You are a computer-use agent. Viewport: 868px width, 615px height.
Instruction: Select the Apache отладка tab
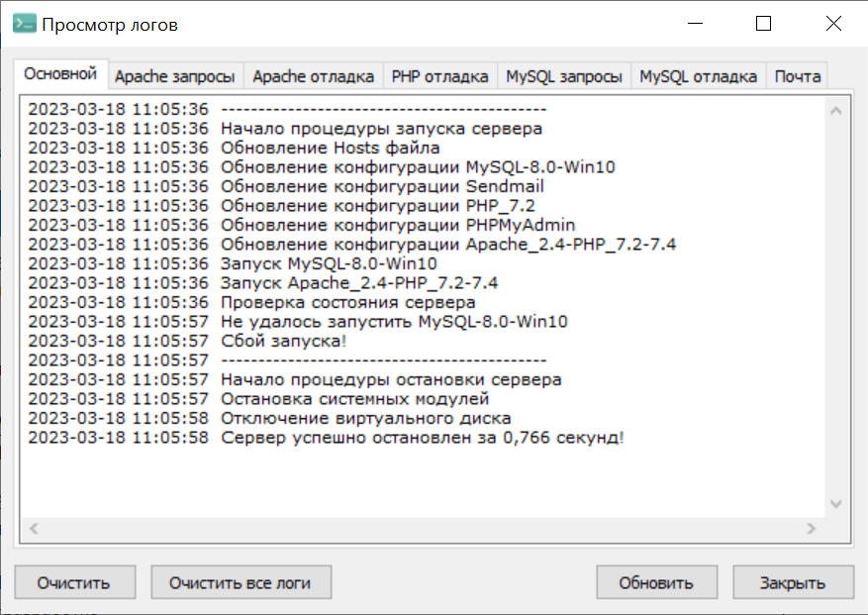[x=313, y=76]
